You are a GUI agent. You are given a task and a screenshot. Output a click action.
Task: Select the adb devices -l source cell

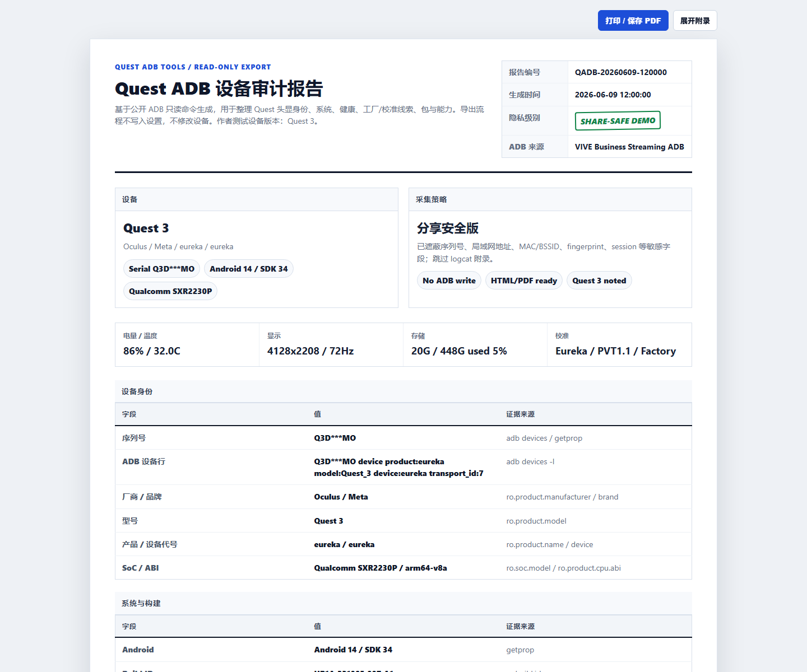[530, 461]
